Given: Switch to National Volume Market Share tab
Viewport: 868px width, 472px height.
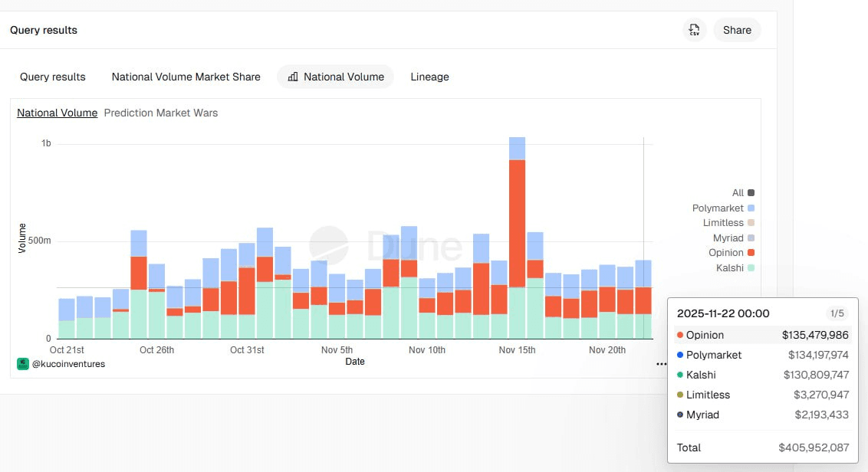Looking at the screenshot, I should (186, 77).
